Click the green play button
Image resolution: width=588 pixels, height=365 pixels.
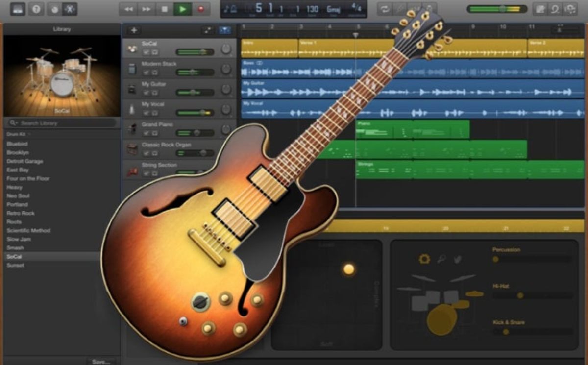[x=183, y=9]
